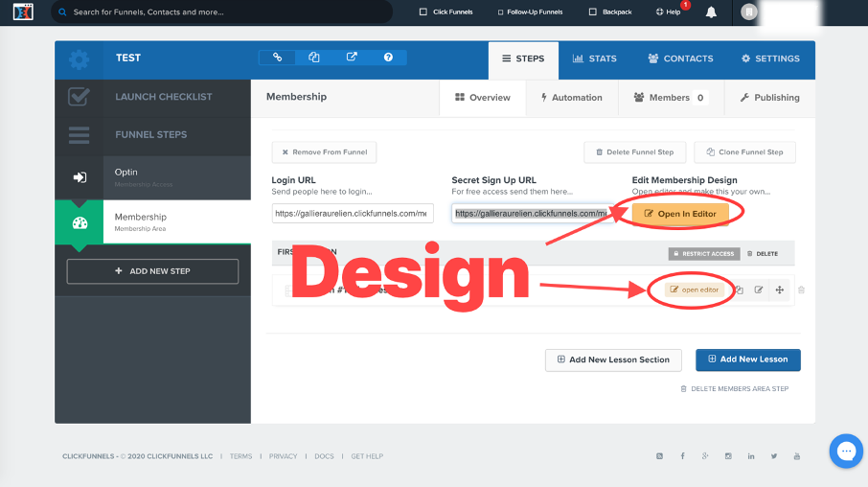
Task: Click the blue Add New Lesson button
Action: tap(748, 359)
